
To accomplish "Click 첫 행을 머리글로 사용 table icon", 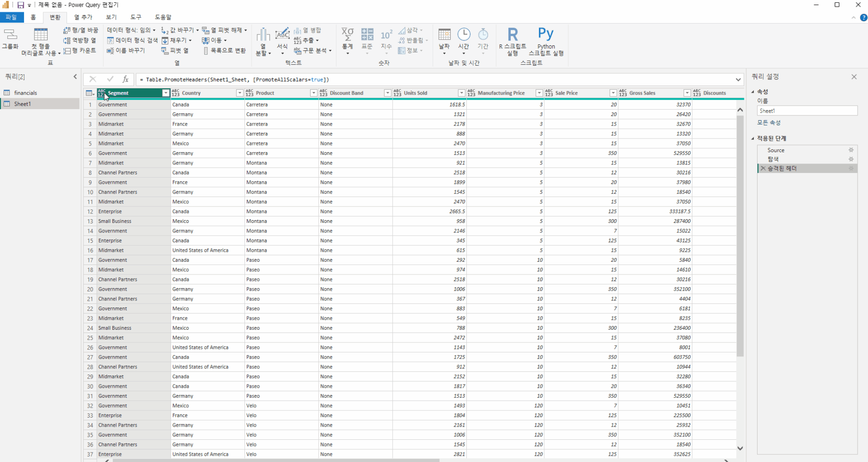I will (x=41, y=34).
